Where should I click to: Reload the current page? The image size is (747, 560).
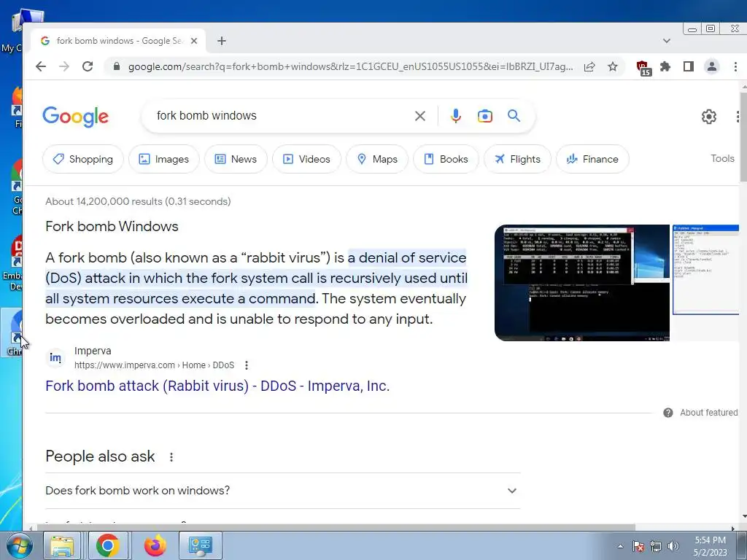coord(88,66)
